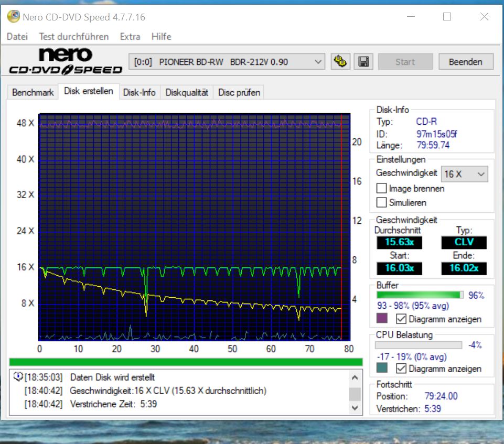Click the Start button
The image size is (504, 444).
click(405, 61)
